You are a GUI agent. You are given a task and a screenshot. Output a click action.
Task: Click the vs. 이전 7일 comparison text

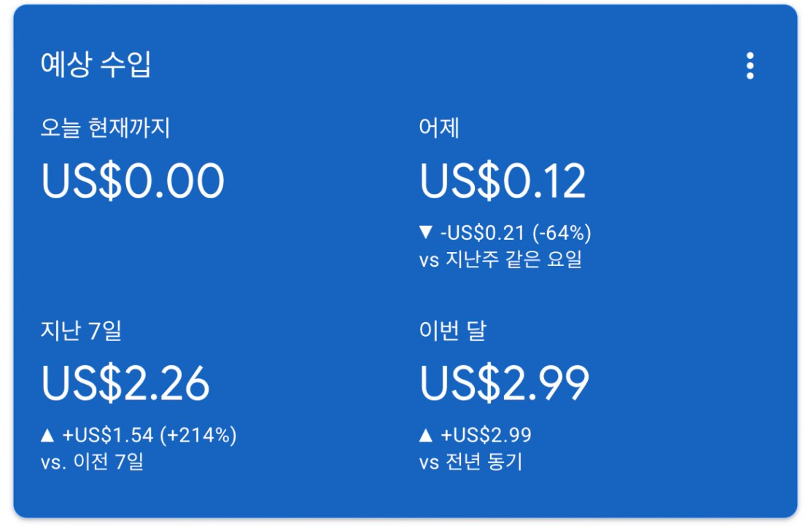coord(92,462)
